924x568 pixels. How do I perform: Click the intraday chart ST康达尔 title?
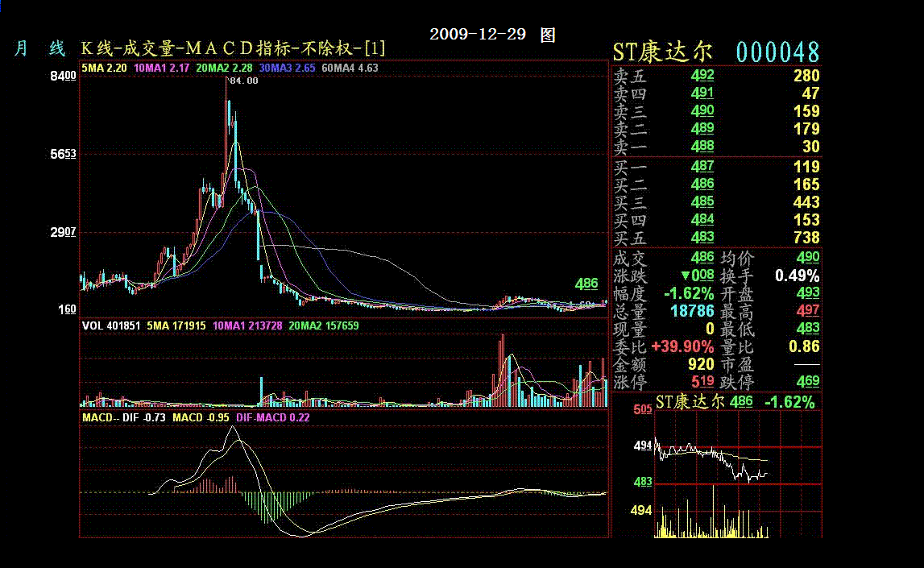[x=690, y=402]
